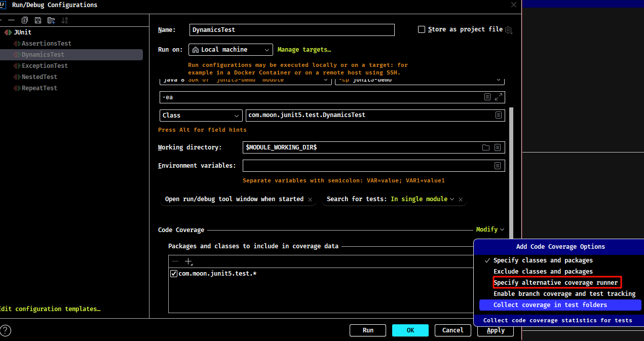Browse for working directory folder icon
Image resolution: width=644 pixels, height=341 pixels.
coord(486,147)
